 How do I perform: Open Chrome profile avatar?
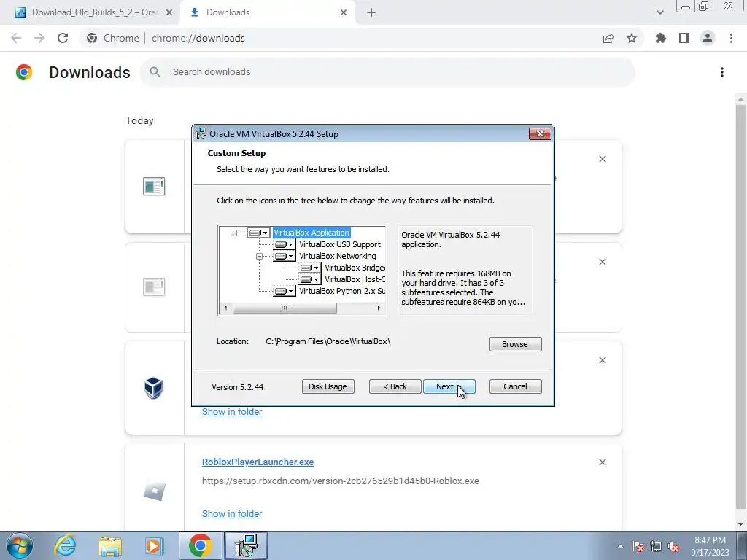click(x=708, y=39)
